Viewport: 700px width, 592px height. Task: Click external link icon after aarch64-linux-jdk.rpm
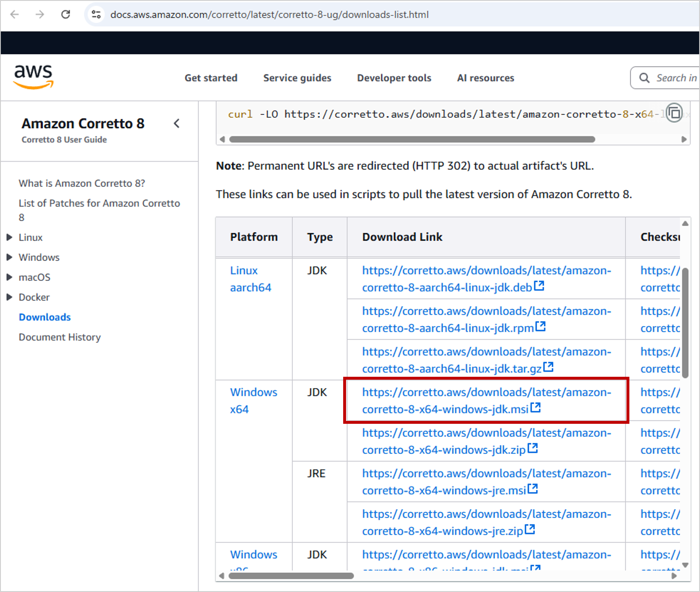tap(541, 326)
